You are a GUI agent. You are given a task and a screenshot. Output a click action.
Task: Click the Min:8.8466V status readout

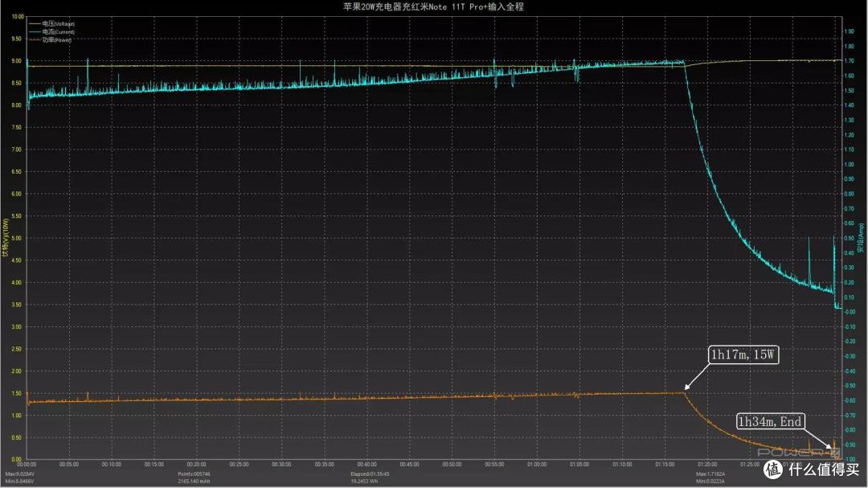(x=20, y=481)
